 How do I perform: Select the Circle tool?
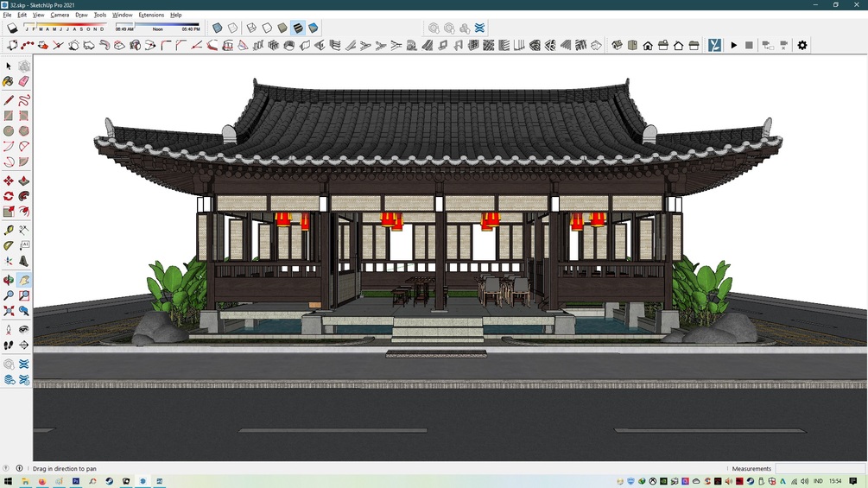point(9,131)
